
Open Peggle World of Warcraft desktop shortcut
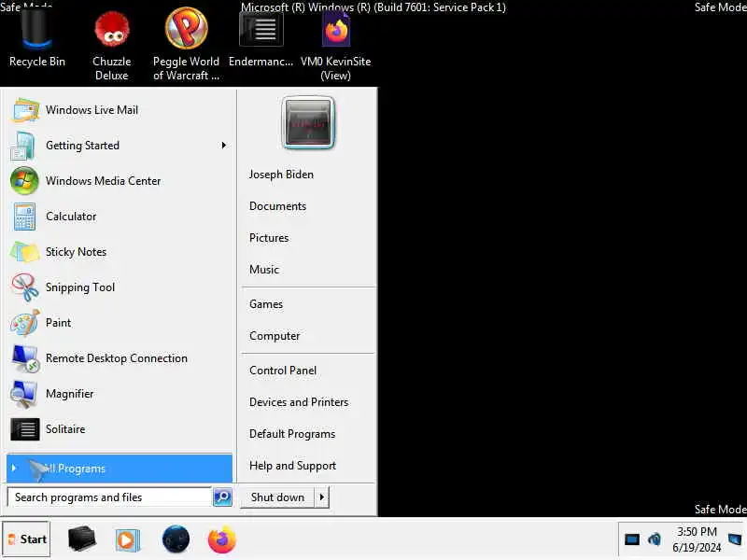[186, 44]
